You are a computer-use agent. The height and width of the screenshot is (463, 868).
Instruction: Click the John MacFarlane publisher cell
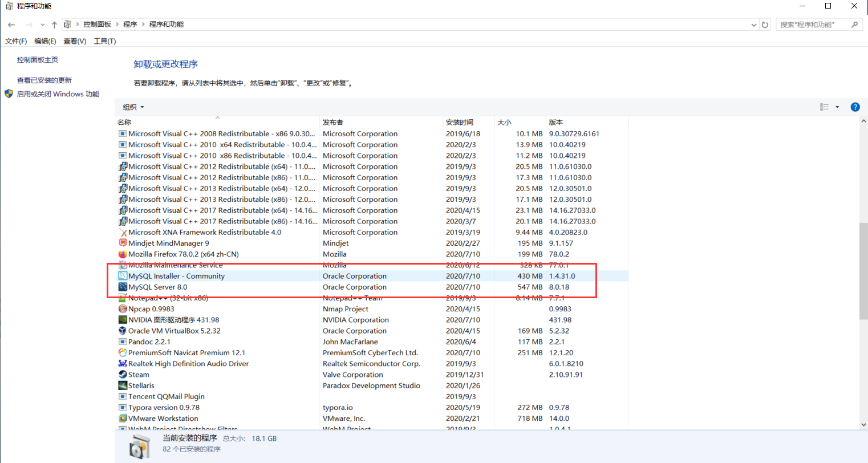350,342
